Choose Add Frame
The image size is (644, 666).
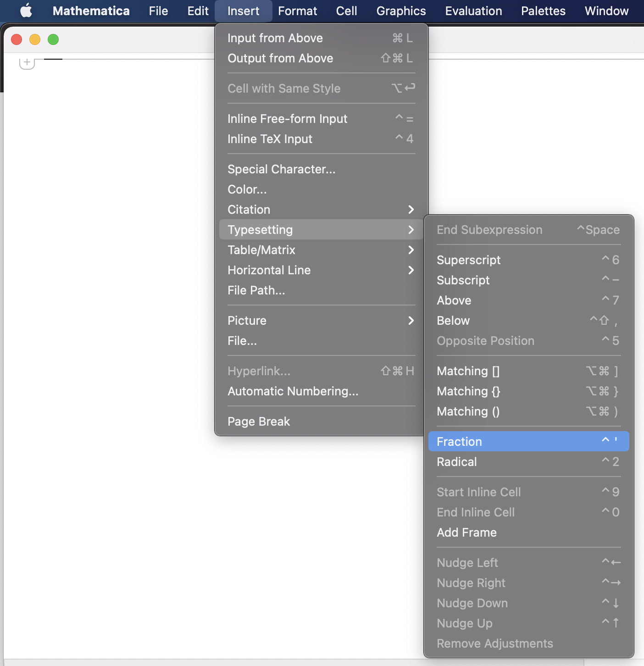click(x=529, y=533)
